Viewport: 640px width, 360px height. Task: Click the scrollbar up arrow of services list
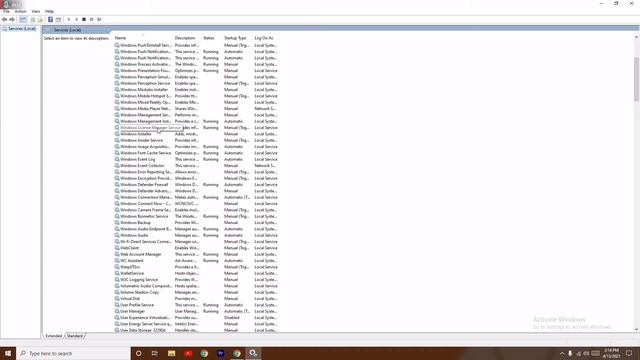click(636, 38)
